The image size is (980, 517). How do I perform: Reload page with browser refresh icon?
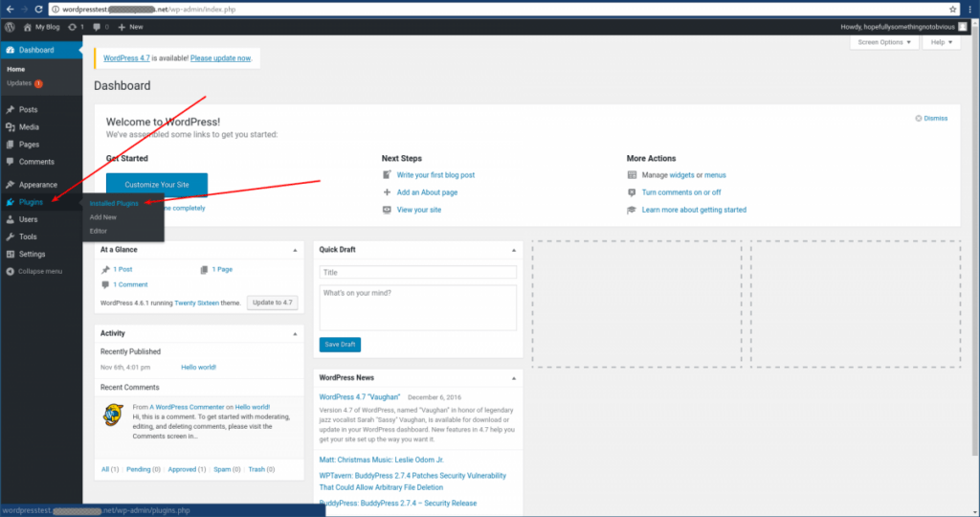38,9
